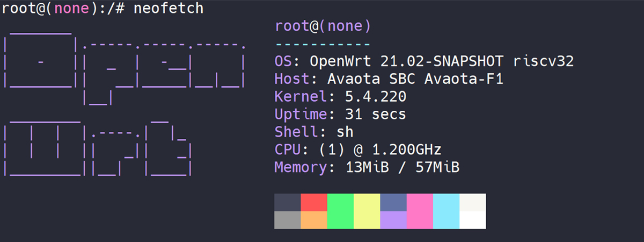Screen dimensions: 644x242
Task: Click the pure white bottom-row swatch
Action: point(473,220)
